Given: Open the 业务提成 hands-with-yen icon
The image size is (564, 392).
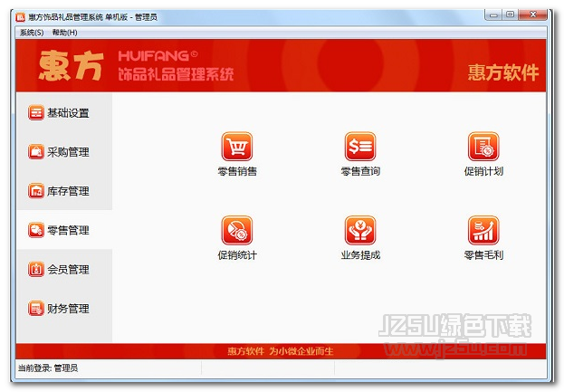Looking at the screenshot, I should coord(360,230).
